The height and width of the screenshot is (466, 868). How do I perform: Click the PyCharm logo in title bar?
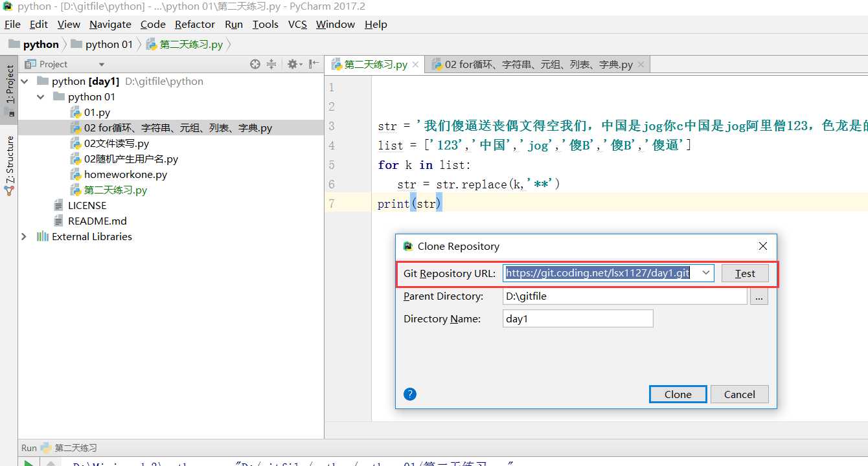click(8, 6)
